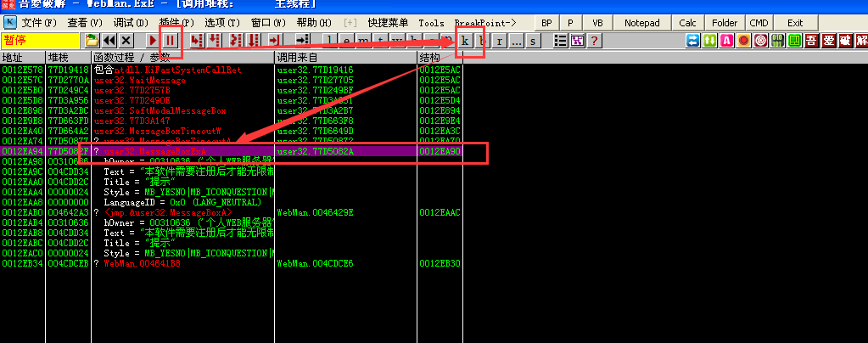Click the Exit button
Screen dimensions: 868x343
click(x=795, y=23)
